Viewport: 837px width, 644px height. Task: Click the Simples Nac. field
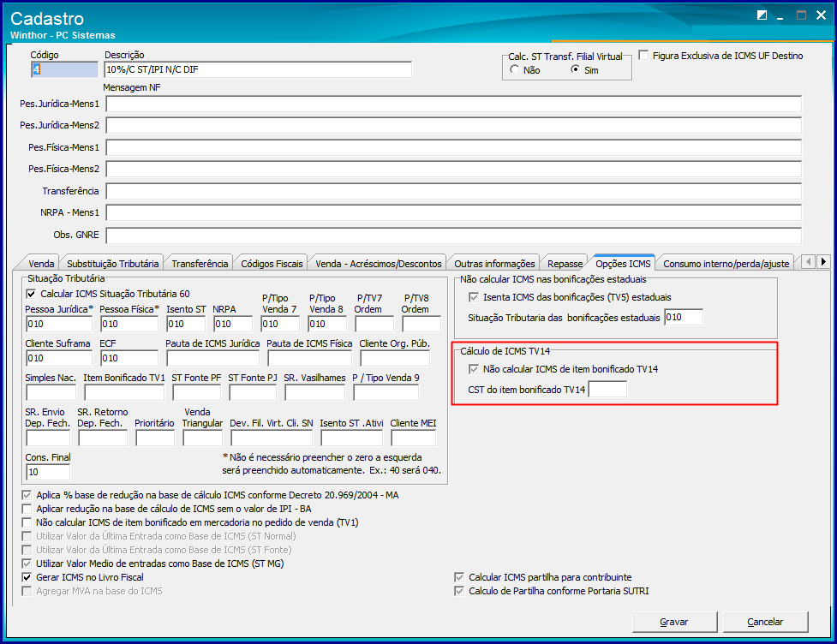(x=51, y=393)
